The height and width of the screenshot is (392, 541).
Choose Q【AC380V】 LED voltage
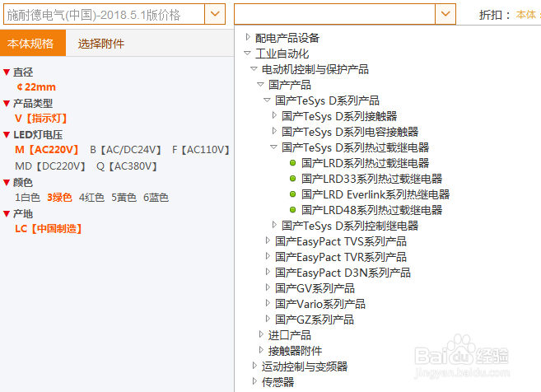click(126, 166)
